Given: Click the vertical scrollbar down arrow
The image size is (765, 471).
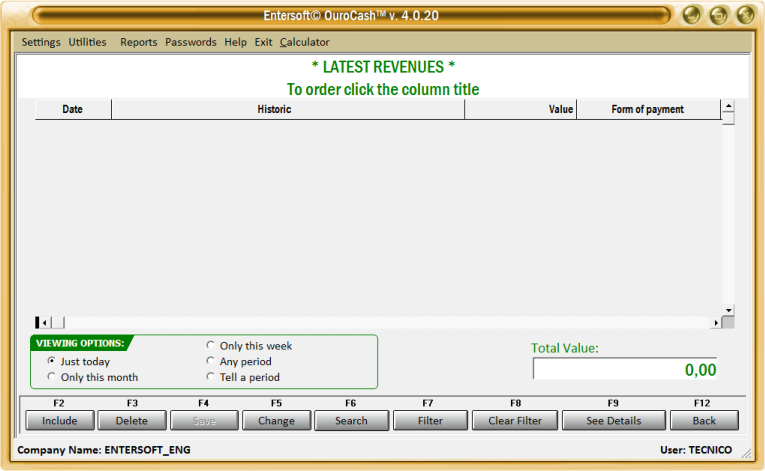Looking at the screenshot, I should pos(728,310).
